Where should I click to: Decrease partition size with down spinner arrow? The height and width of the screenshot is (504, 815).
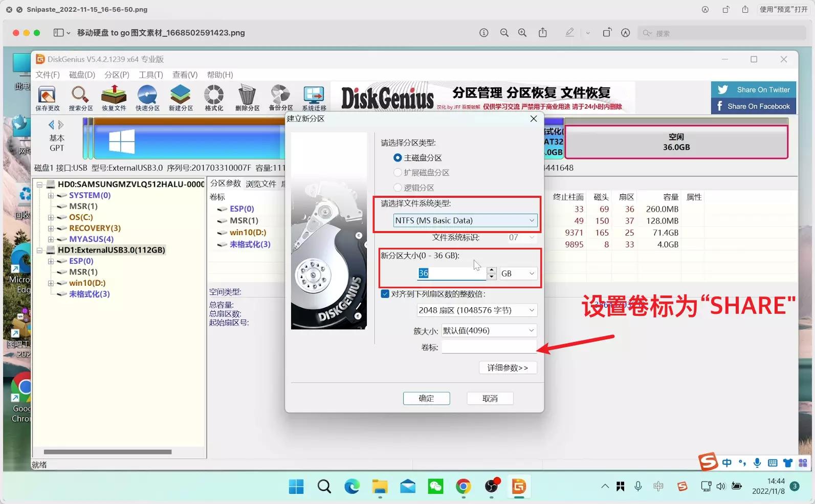pyautogui.click(x=492, y=277)
